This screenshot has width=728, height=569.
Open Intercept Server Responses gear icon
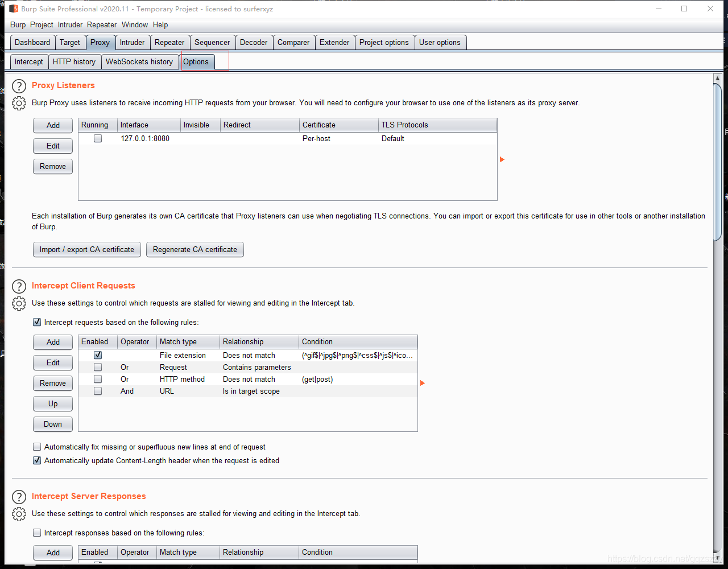tap(19, 514)
